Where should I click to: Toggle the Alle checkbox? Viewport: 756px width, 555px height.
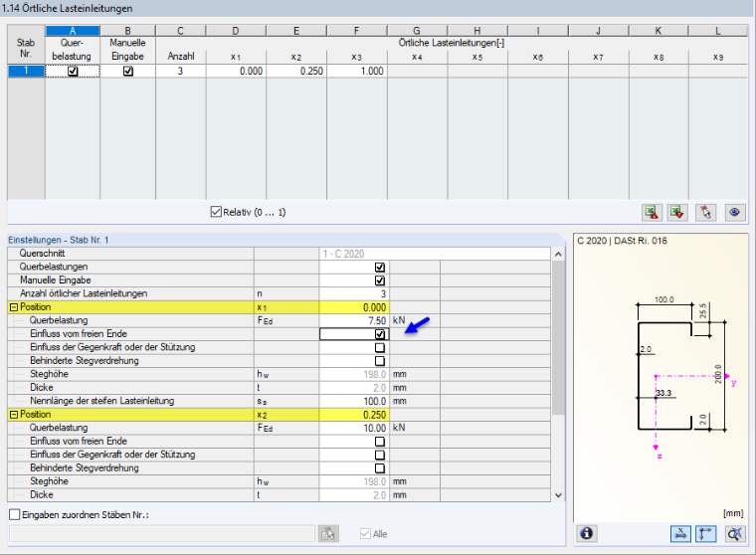pyautogui.click(x=365, y=534)
